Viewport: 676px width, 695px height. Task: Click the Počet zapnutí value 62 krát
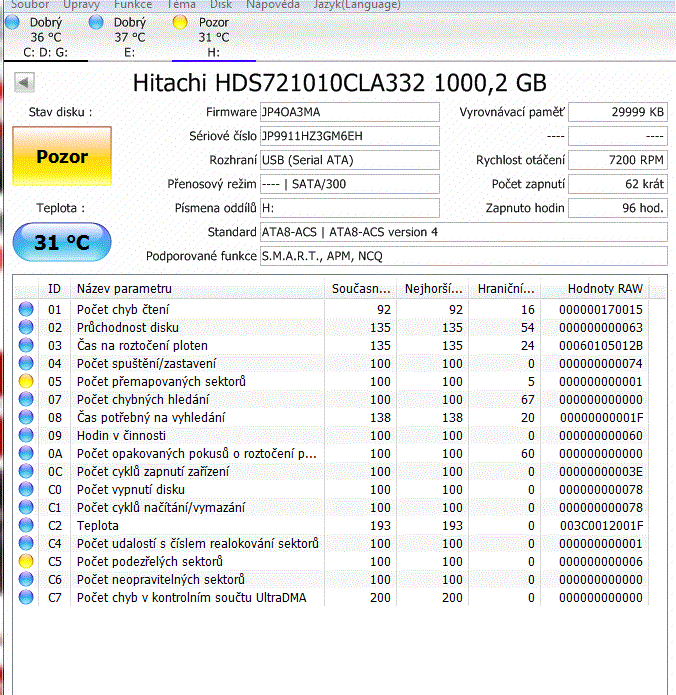617,184
